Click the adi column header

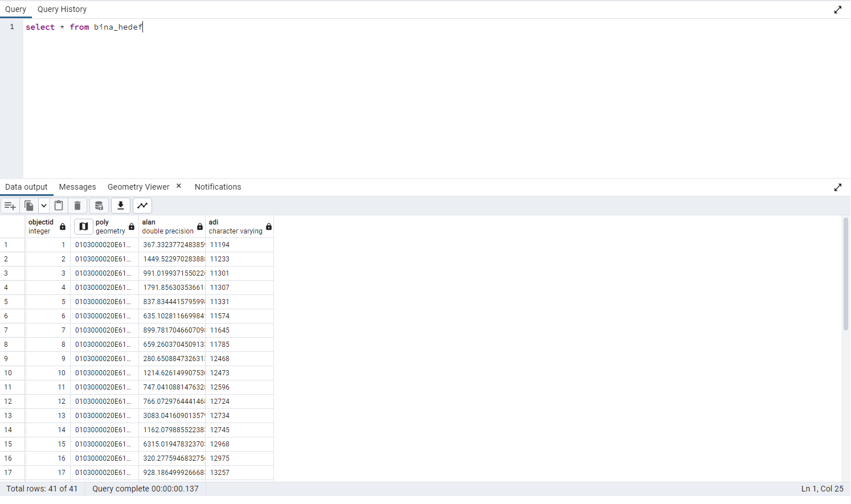click(239, 227)
